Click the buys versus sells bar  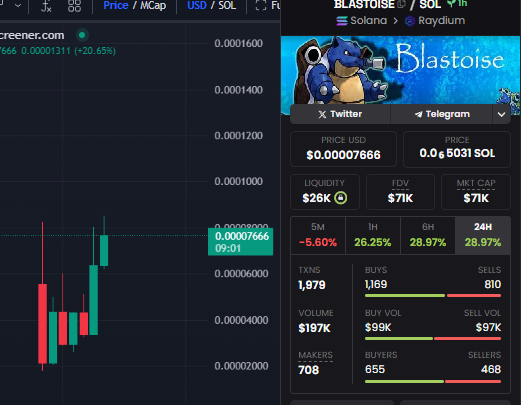(433, 296)
